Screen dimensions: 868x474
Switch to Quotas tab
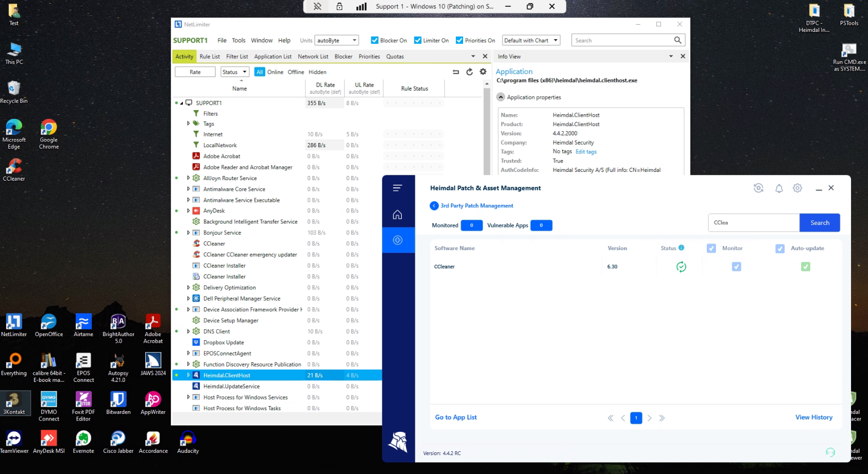tap(395, 57)
